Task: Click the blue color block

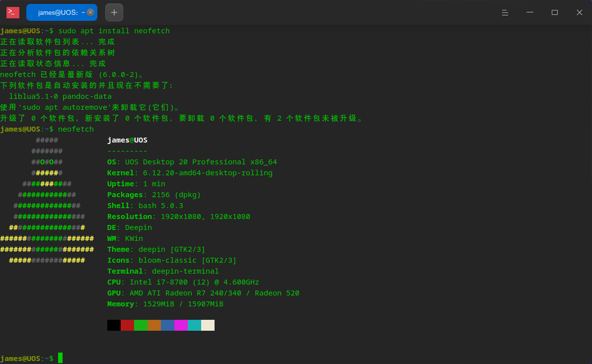Action: click(x=168, y=325)
